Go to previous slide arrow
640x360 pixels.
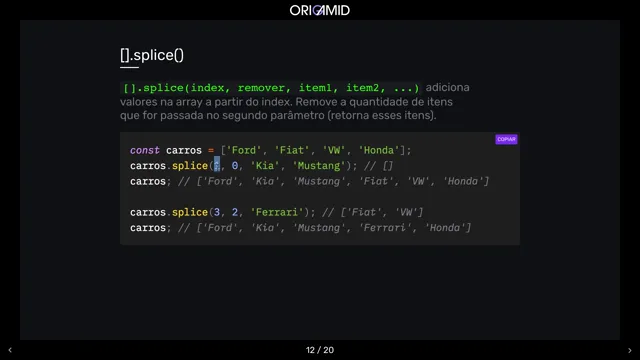pyautogui.click(x=10, y=350)
